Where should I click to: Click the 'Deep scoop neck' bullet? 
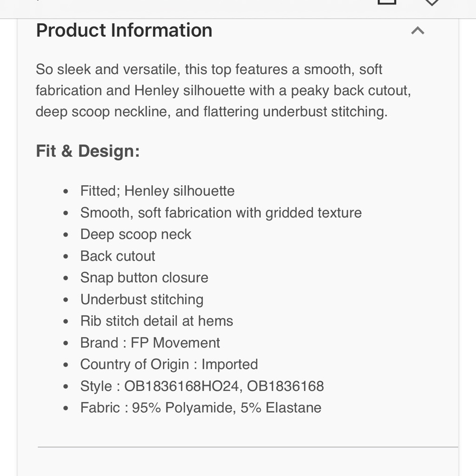pyautogui.click(x=136, y=234)
